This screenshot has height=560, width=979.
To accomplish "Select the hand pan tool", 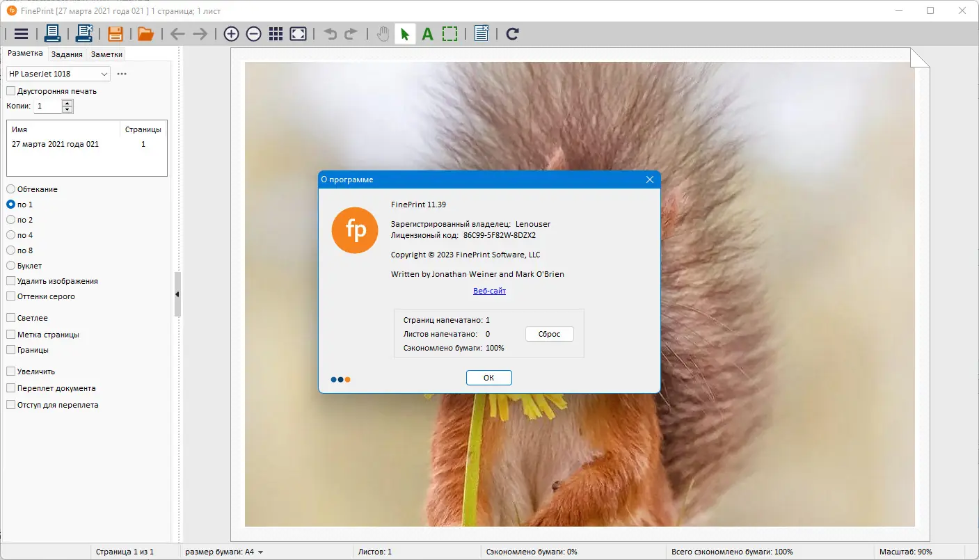I will 383,33.
